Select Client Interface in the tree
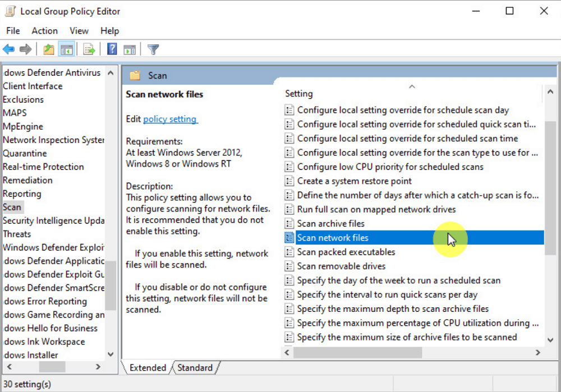The image size is (561, 392). pyautogui.click(x=33, y=86)
